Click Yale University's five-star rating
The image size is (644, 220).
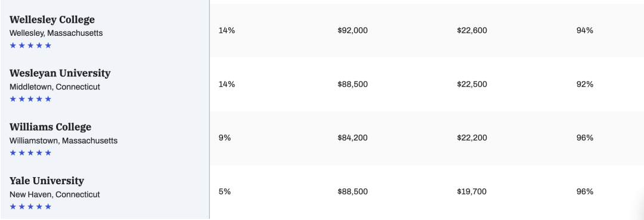[x=30, y=206]
